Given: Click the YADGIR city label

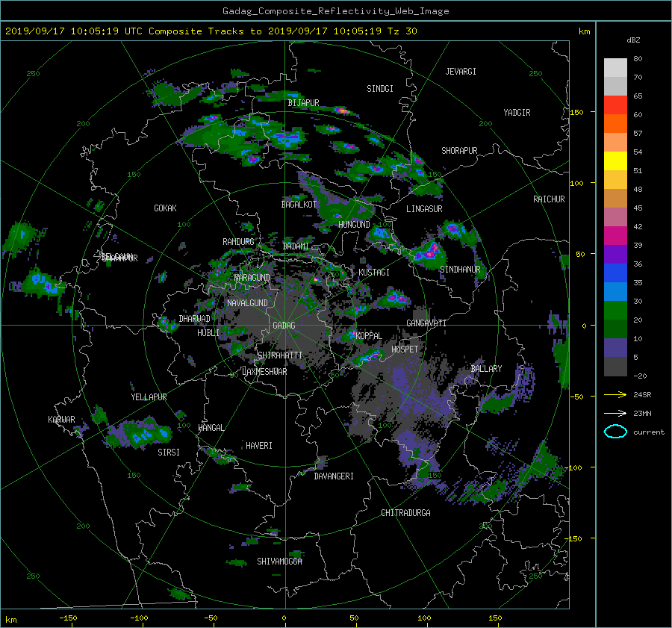Looking at the screenshot, I should pos(517,113).
